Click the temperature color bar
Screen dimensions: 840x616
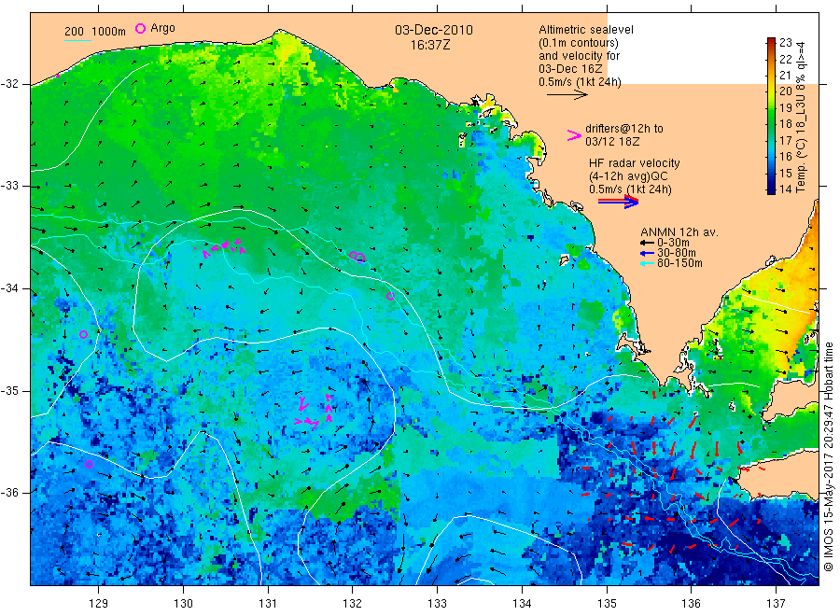pyautogui.click(x=771, y=116)
